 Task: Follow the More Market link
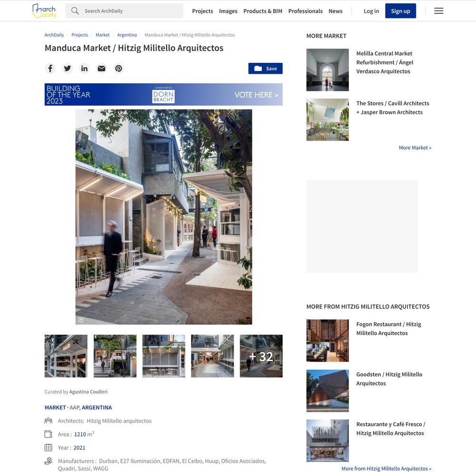coord(415,148)
